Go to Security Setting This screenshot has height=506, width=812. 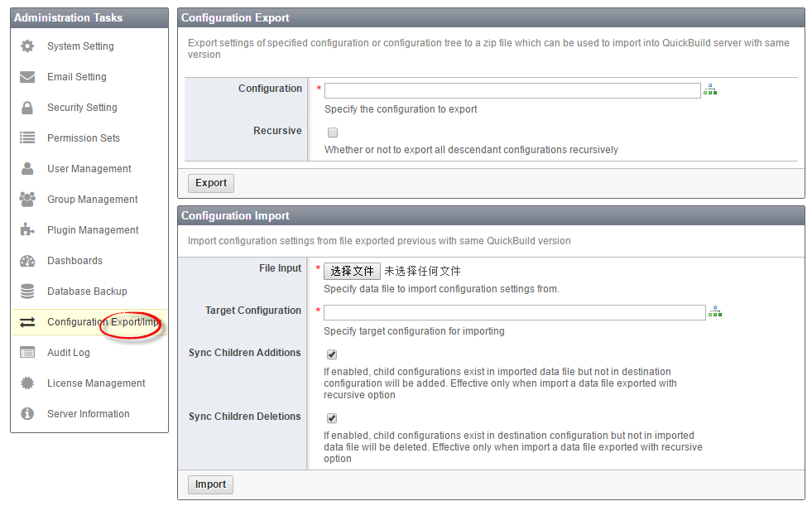(82, 107)
